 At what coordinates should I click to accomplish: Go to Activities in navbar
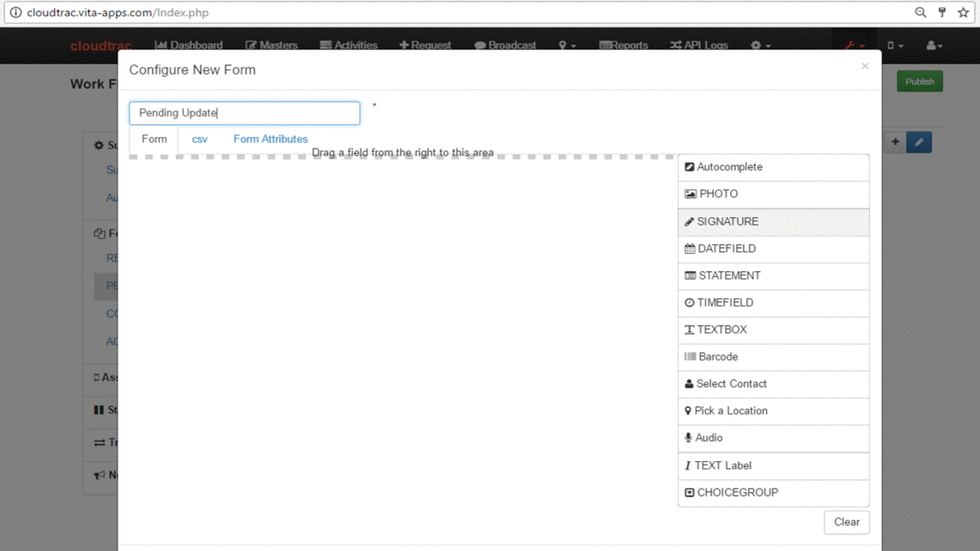(x=349, y=46)
